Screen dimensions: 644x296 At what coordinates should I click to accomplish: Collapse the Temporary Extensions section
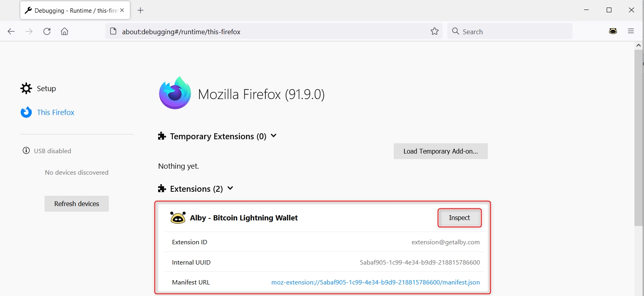pos(273,136)
